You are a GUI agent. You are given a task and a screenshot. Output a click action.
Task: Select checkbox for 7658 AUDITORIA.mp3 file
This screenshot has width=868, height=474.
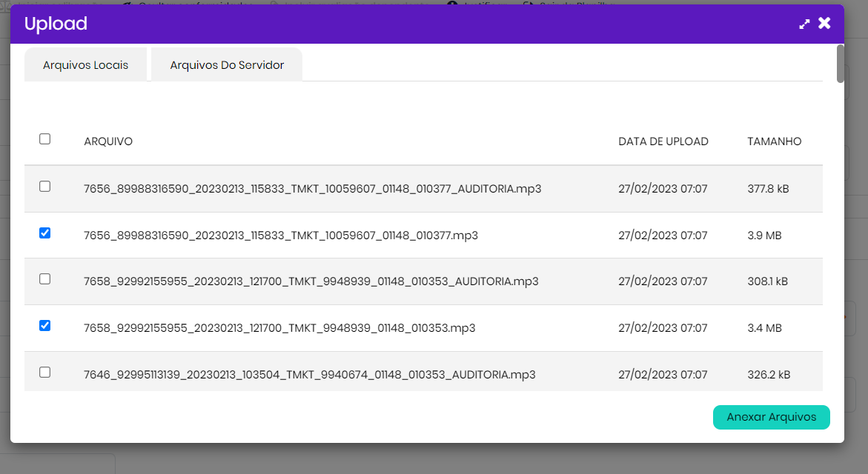(44, 279)
